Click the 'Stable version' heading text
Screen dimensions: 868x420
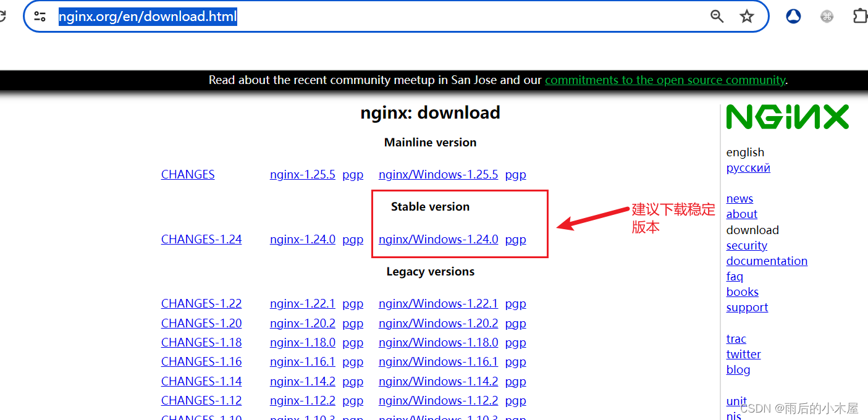click(430, 207)
